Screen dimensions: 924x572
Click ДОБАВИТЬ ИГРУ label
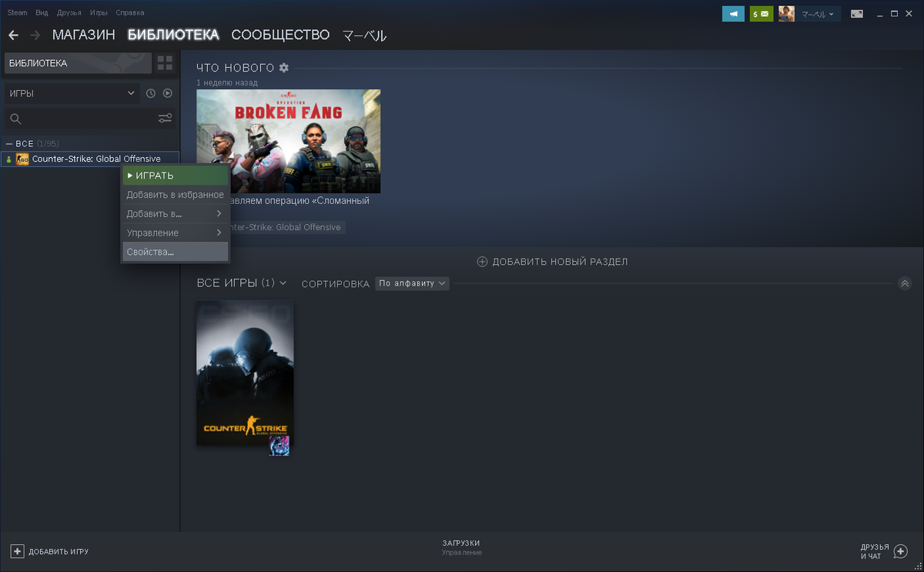point(59,552)
